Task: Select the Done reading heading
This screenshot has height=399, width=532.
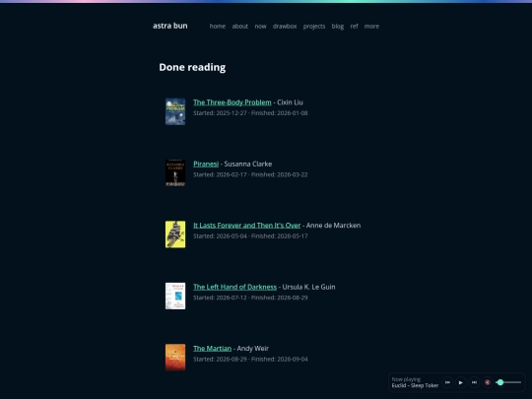Action: (x=192, y=67)
